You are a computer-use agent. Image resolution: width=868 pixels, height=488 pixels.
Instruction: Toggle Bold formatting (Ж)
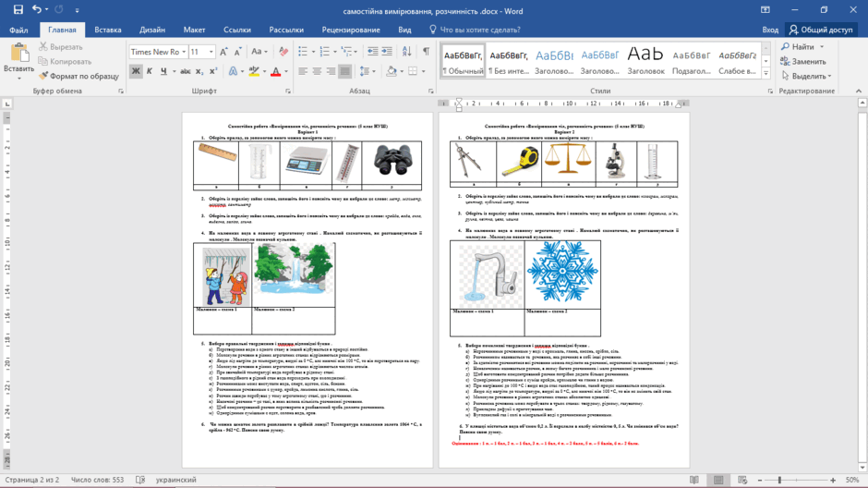pos(136,71)
